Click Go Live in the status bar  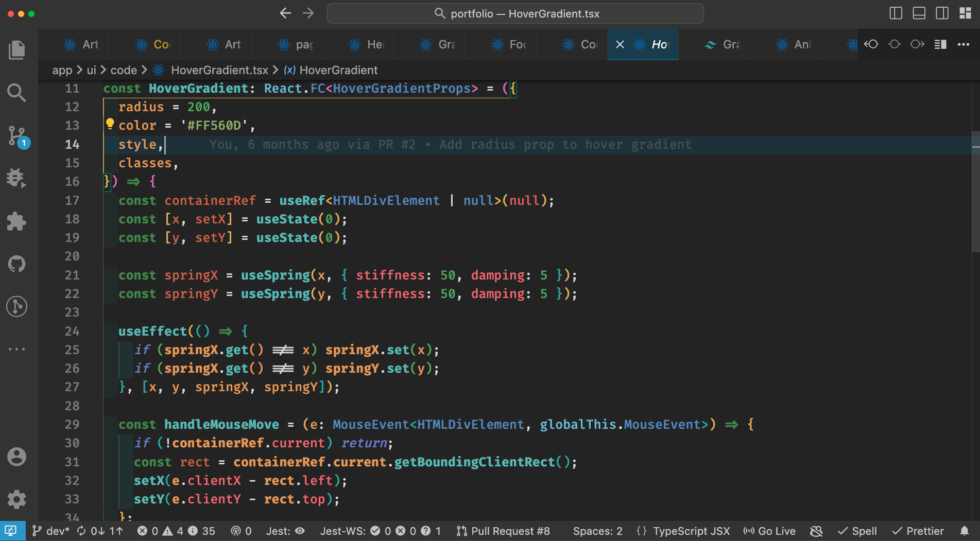(x=770, y=531)
